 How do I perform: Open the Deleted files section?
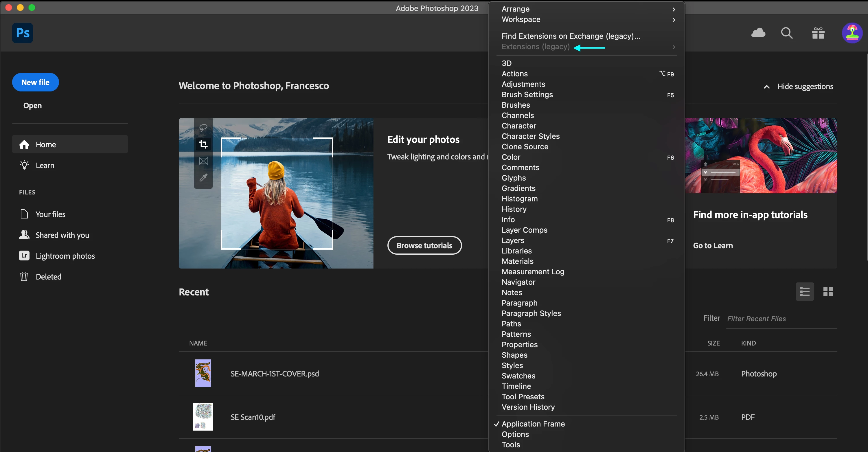click(49, 277)
